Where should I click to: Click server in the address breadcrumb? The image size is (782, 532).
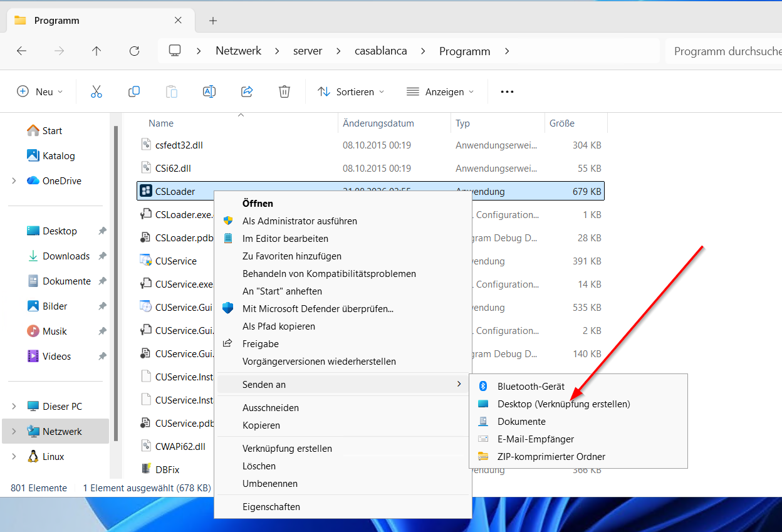(308, 51)
